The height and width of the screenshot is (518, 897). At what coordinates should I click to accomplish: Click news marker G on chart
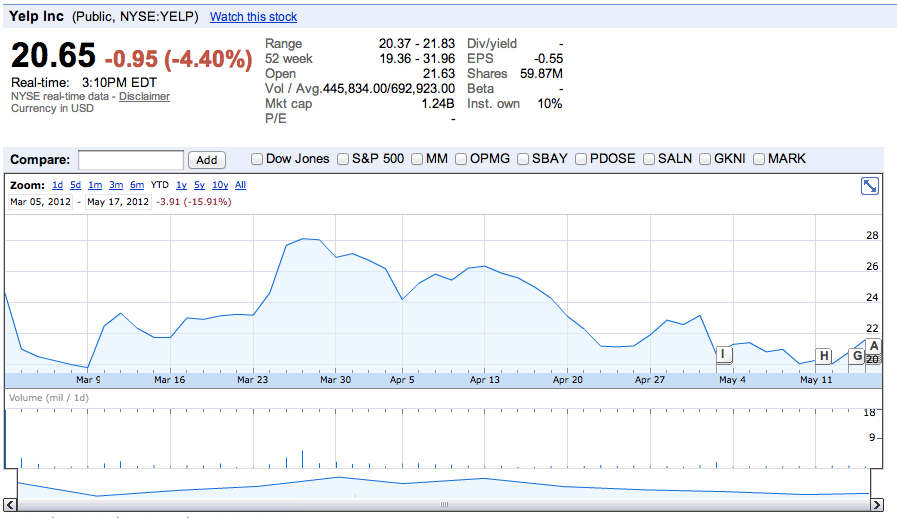[857, 355]
